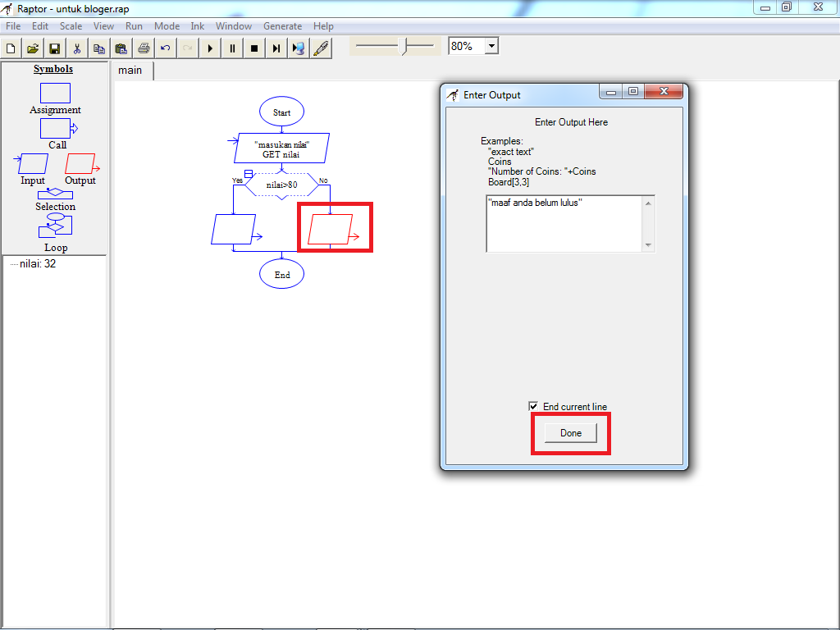Open the 80% zoom dropdown
Image resolution: width=840 pixels, height=630 pixels.
tap(490, 45)
